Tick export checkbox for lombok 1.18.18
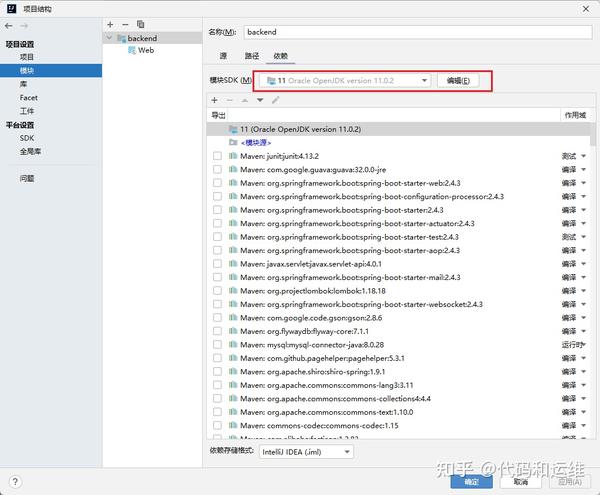 pyautogui.click(x=217, y=291)
